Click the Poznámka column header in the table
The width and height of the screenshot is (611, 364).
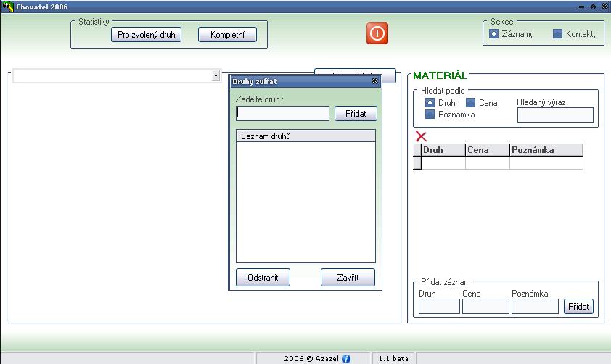pos(546,150)
